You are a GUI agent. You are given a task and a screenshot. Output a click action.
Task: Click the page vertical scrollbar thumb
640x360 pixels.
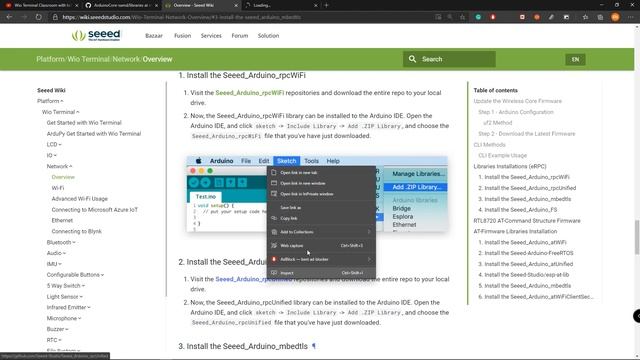[x=637, y=237]
